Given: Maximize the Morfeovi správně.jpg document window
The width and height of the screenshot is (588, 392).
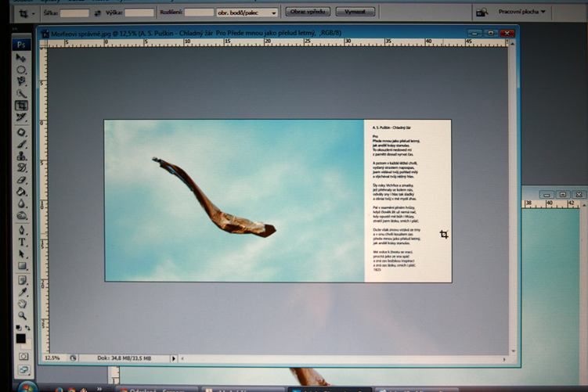Looking at the screenshot, I should pos(490,34).
